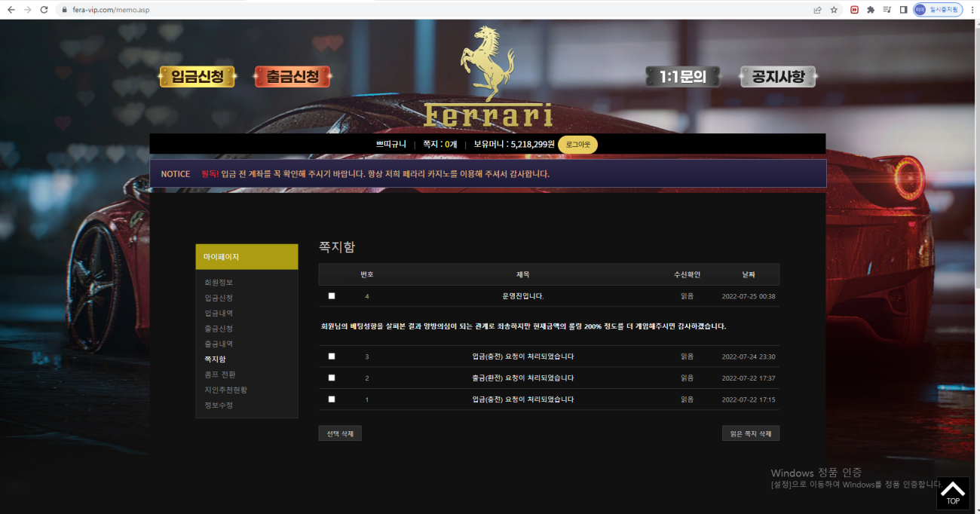Image resolution: width=980 pixels, height=514 pixels.
Task: Click the 수신확인 column header
Action: coord(687,274)
